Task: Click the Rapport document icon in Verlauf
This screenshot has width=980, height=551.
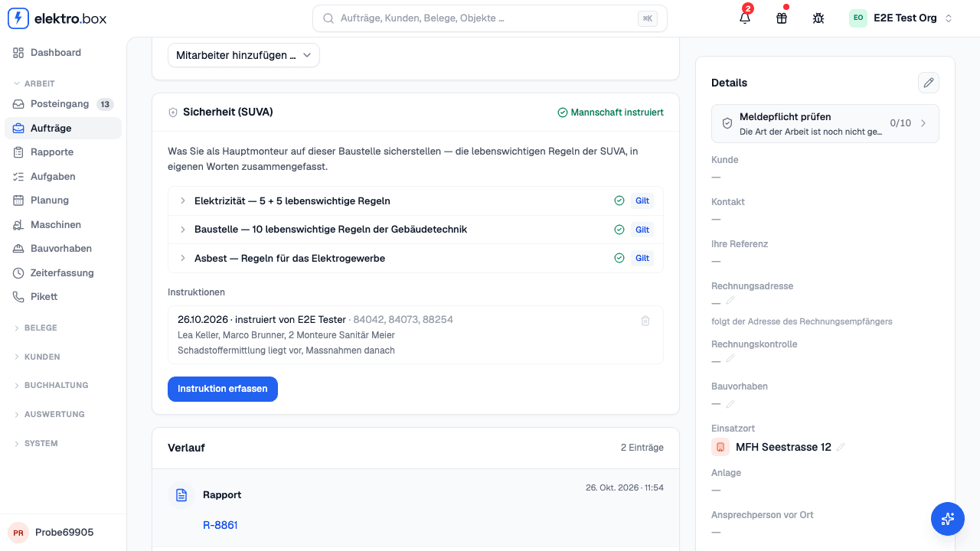Action: pyautogui.click(x=181, y=495)
